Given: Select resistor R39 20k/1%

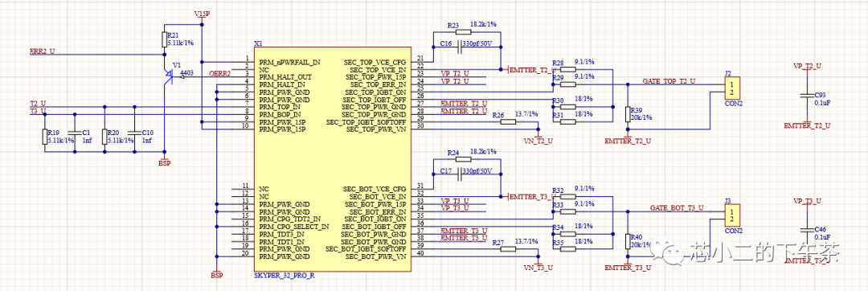Looking at the screenshot, I should click(628, 114).
